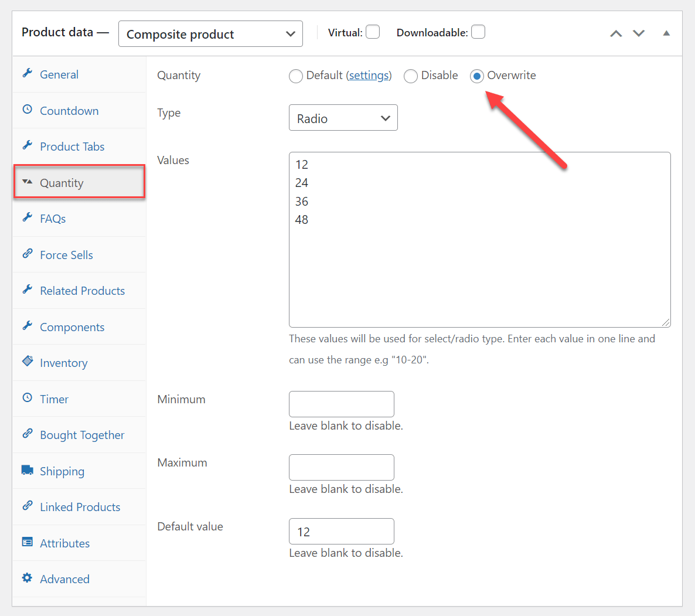Screen dimensions: 695x616
Task: Click the settings link beside Default
Action: [x=369, y=75]
